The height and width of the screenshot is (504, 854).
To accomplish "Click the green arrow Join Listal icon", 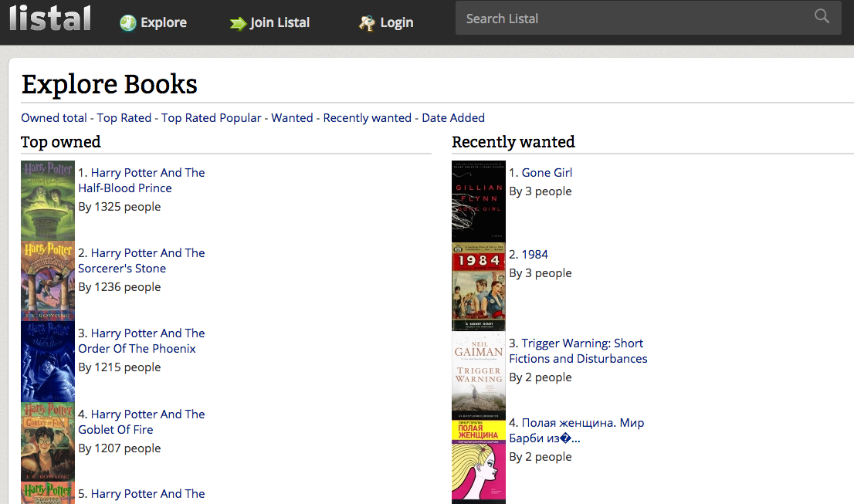I will pyautogui.click(x=238, y=23).
